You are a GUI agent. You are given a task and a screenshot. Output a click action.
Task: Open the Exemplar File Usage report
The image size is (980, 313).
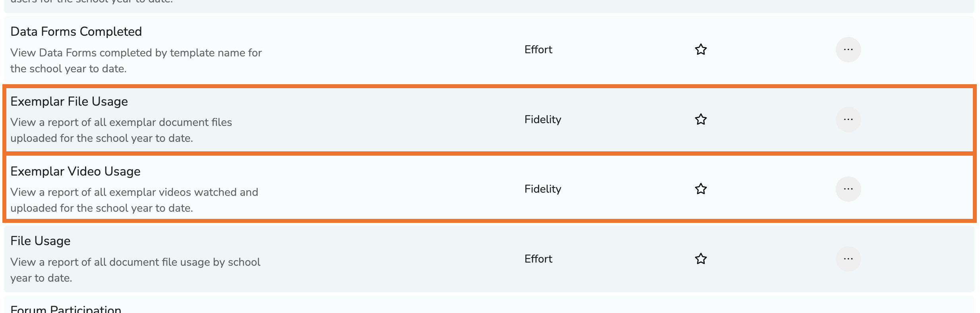pos(69,102)
